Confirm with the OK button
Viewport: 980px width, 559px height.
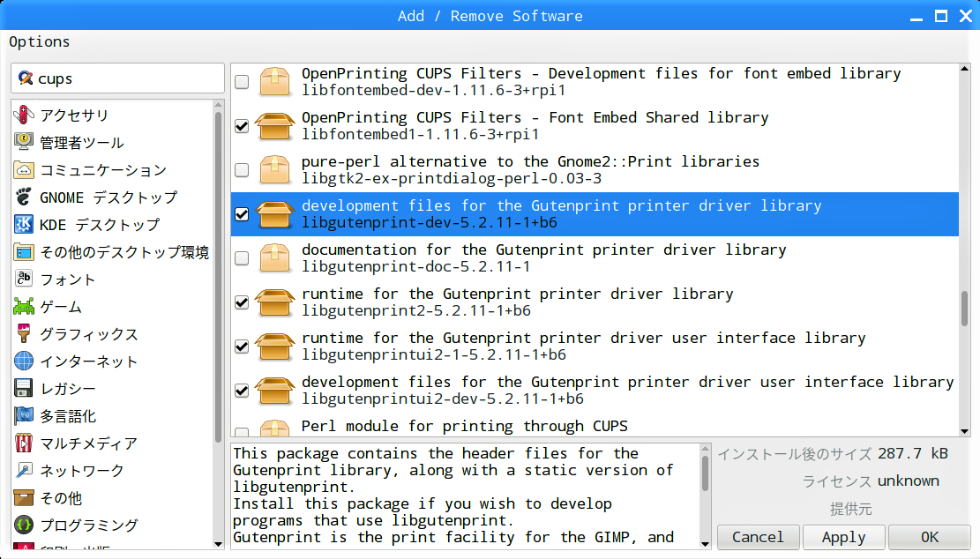[930, 537]
